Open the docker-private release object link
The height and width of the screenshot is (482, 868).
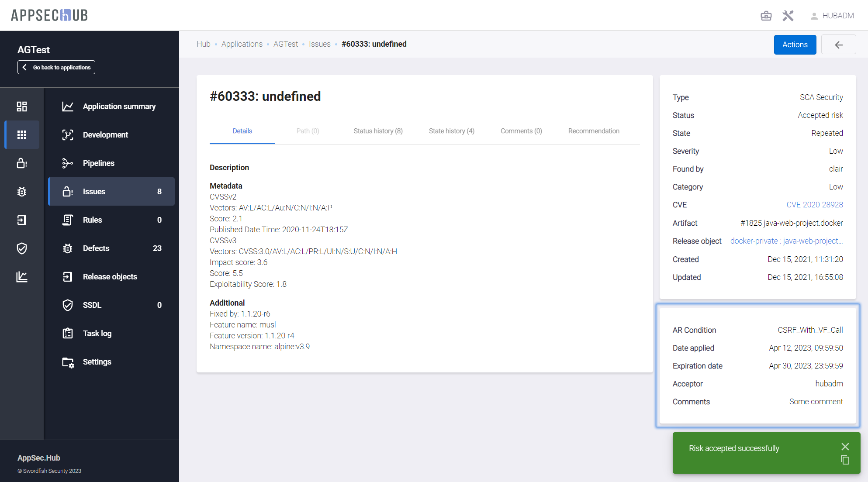(x=786, y=241)
